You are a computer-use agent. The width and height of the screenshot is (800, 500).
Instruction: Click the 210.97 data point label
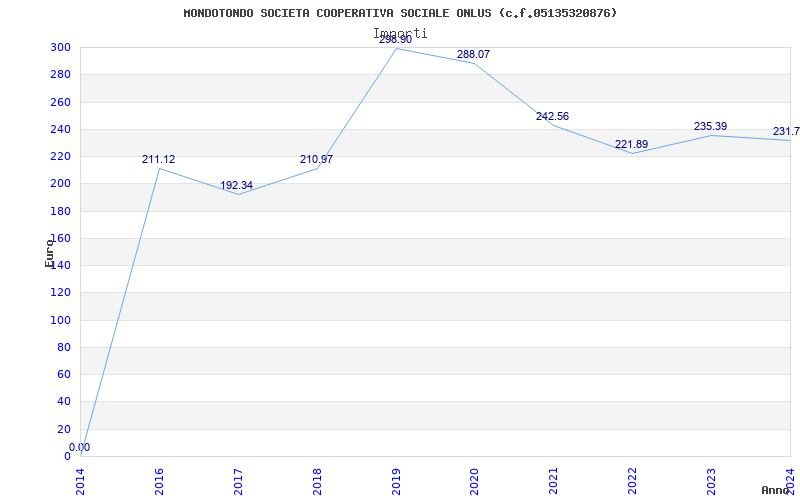[316, 160]
